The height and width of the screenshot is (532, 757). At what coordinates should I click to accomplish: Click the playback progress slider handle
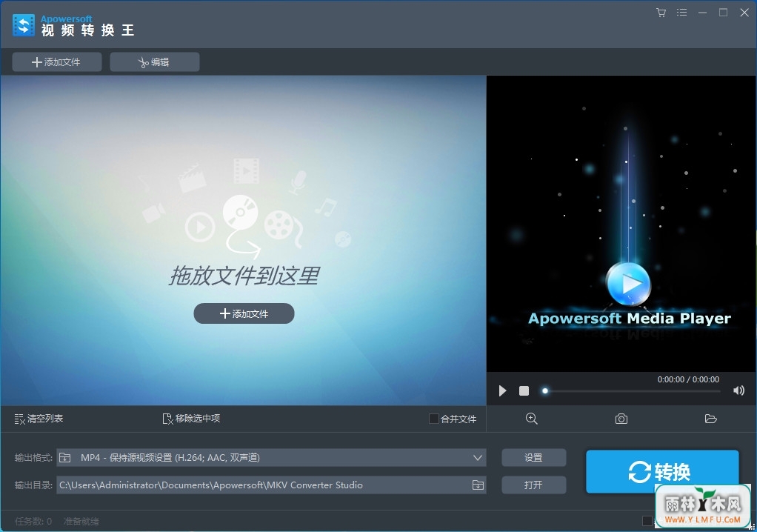(x=545, y=391)
